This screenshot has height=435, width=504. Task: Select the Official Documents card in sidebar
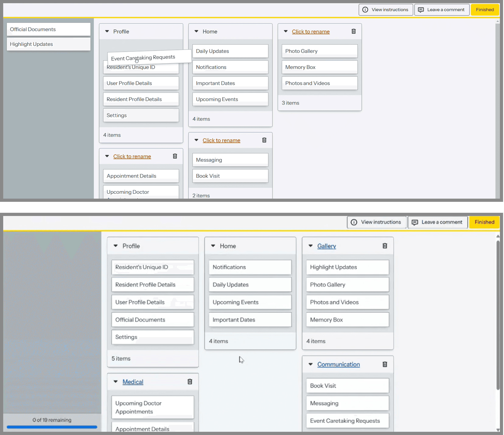(49, 29)
